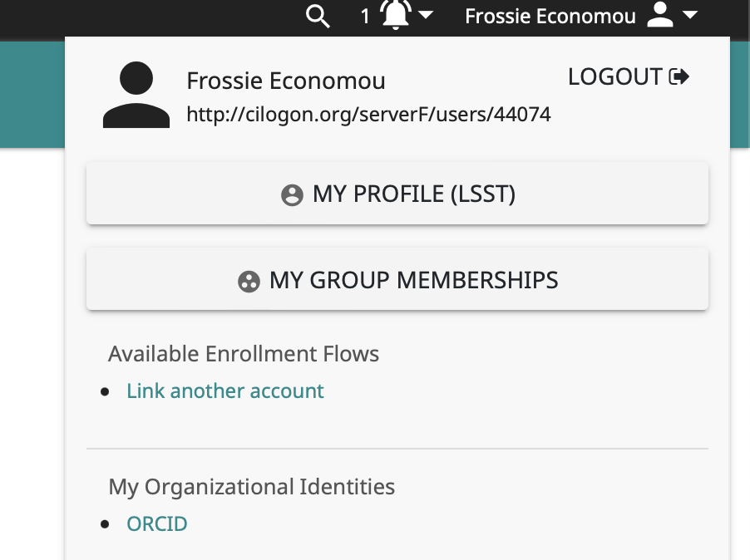Click the Available Enrollment Flows heading
Viewport: 750px width, 560px height.
coord(244,354)
